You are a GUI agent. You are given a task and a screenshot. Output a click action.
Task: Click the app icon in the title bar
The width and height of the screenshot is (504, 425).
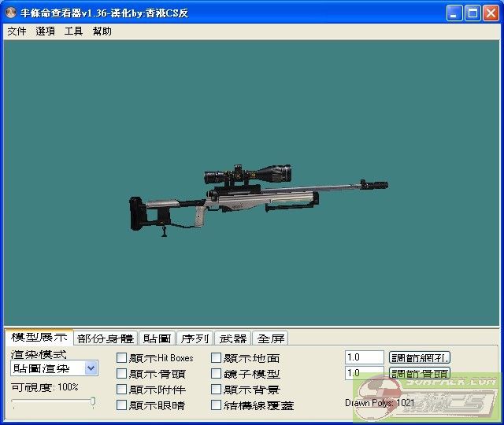pyautogui.click(x=11, y=13)
